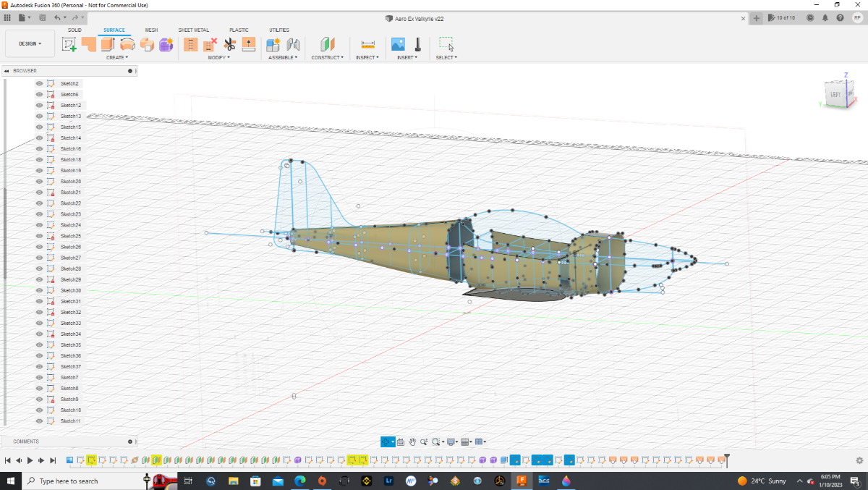Viewport: 868px width, 490px height.
Task: Switch to the PLASTIC tab
Action: click(x=239, y=30)
